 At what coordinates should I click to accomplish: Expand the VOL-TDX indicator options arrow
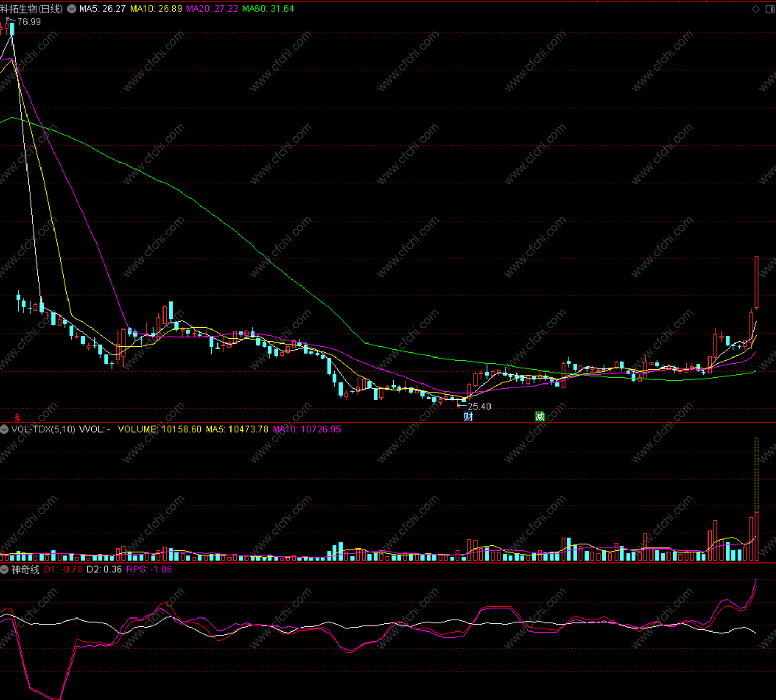coord(4,429)
